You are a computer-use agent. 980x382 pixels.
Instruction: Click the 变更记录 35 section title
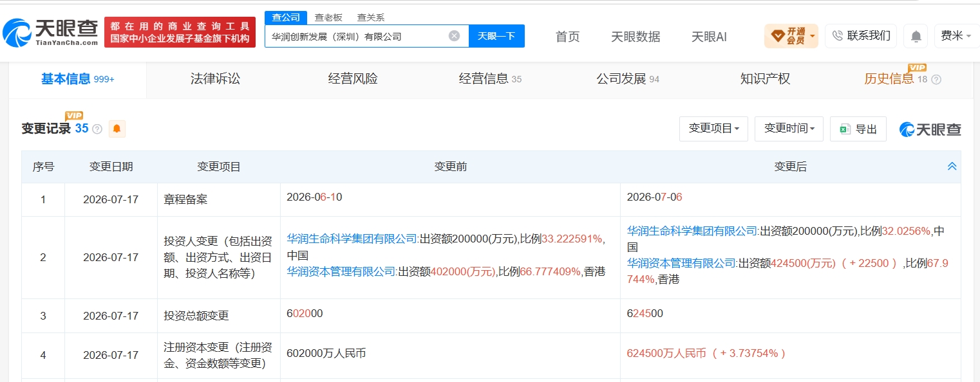(x=55, y=129)
